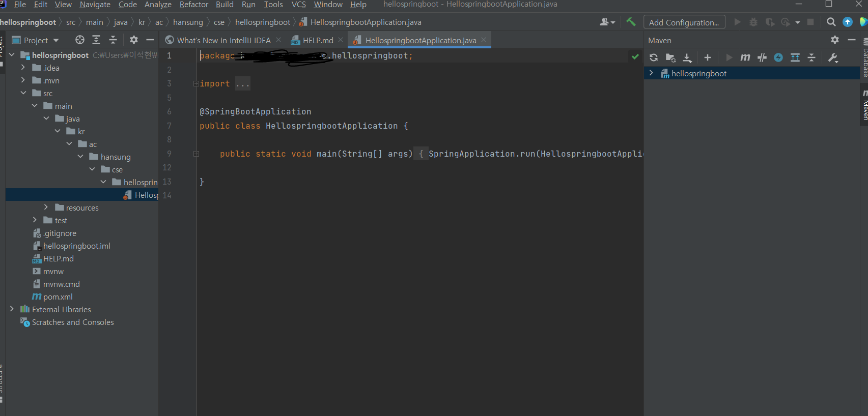
Task: Open the File menu
Action: [x=20, y=5]
